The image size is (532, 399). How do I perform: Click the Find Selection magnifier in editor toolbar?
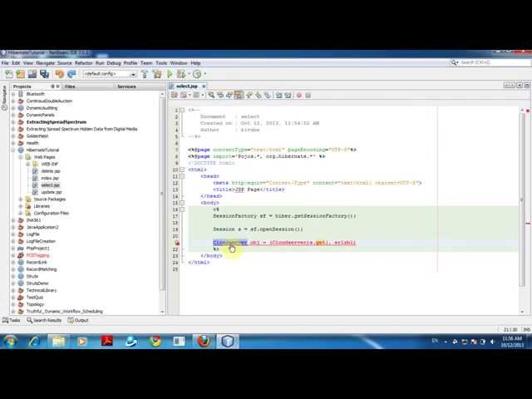pos(211,96)
